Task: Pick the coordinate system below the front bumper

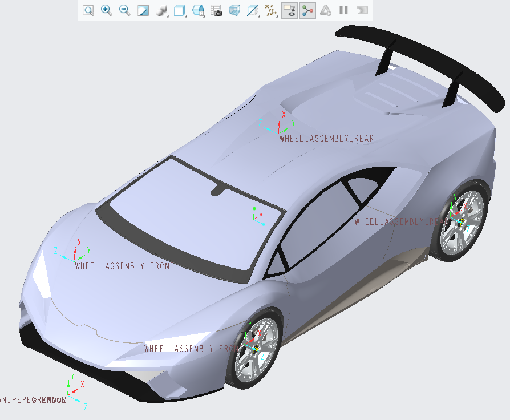Action: pos(68,395)
